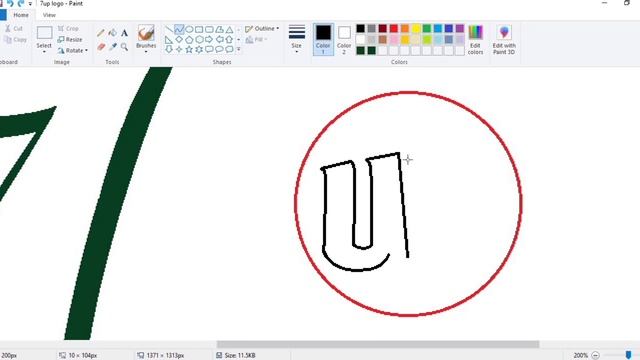Open the Select dropdown arrow
The image size is (640, 360).
pyautogui.click(x=44, y=52)
